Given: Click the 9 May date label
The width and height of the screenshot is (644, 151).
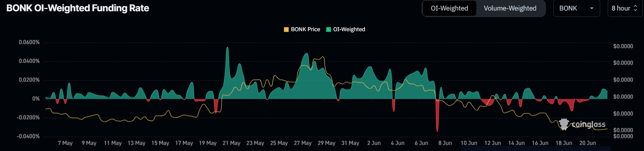Looking at the screenshot, I should point(89,143).
